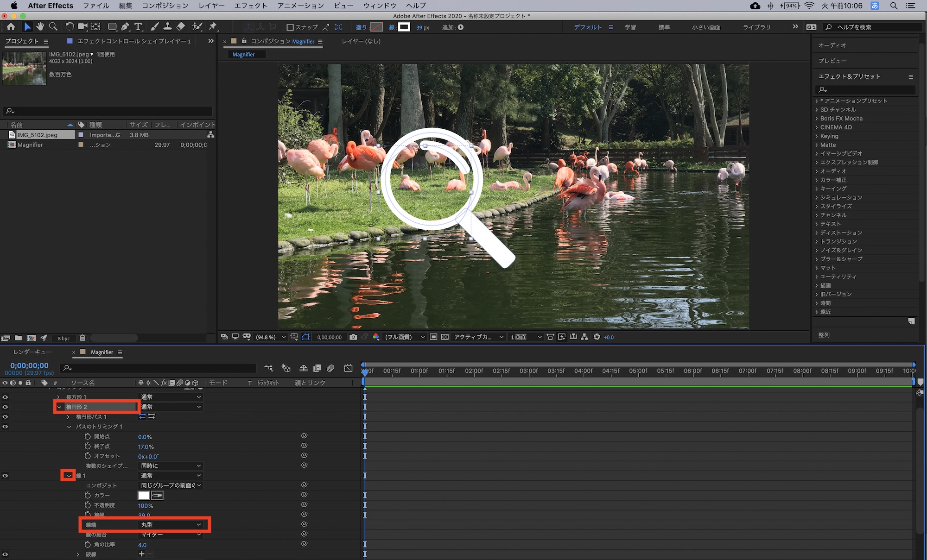Open the エフェクト menu
This screenshot has height=560, width=927.
(250, 6)
